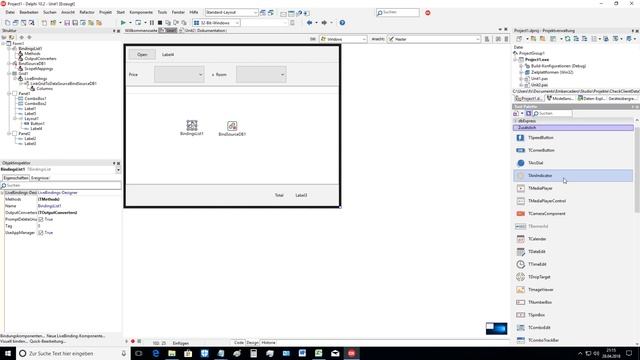Switch to the Code tab at bottom
Screen dimensions: 640x360
point(239,343)
